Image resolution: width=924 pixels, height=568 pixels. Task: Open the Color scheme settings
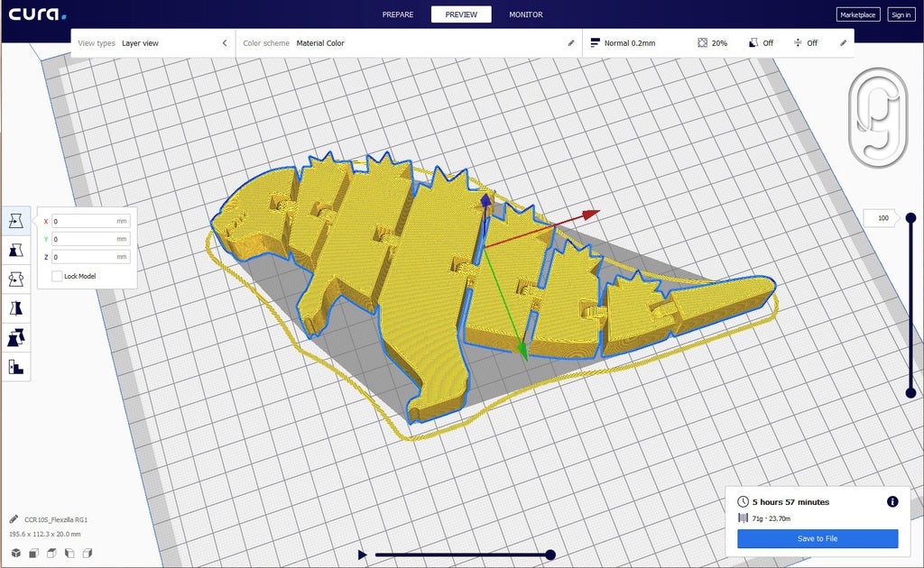[571, 43]
